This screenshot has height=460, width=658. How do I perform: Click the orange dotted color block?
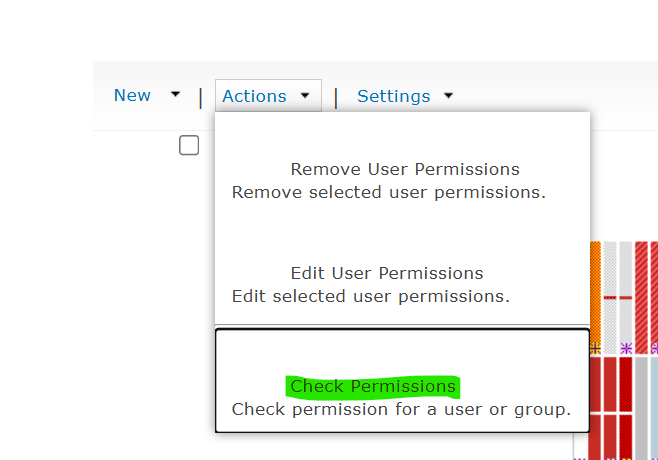(x=595, y=290)
